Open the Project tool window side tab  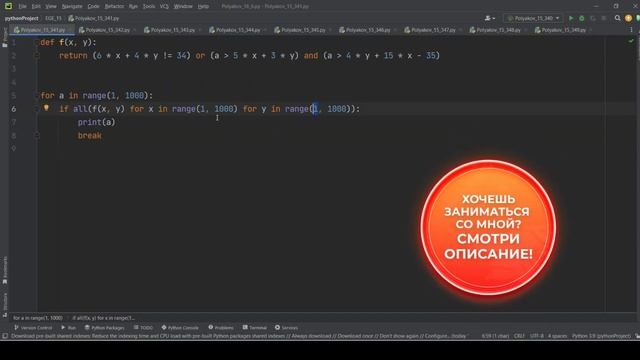coord(5,38)
